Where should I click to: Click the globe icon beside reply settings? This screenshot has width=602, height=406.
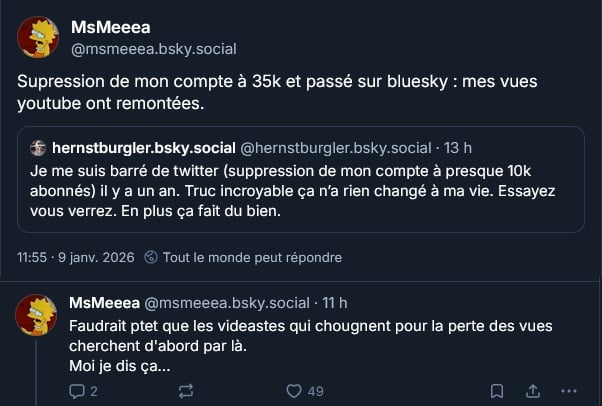click(x=151, y=257)
